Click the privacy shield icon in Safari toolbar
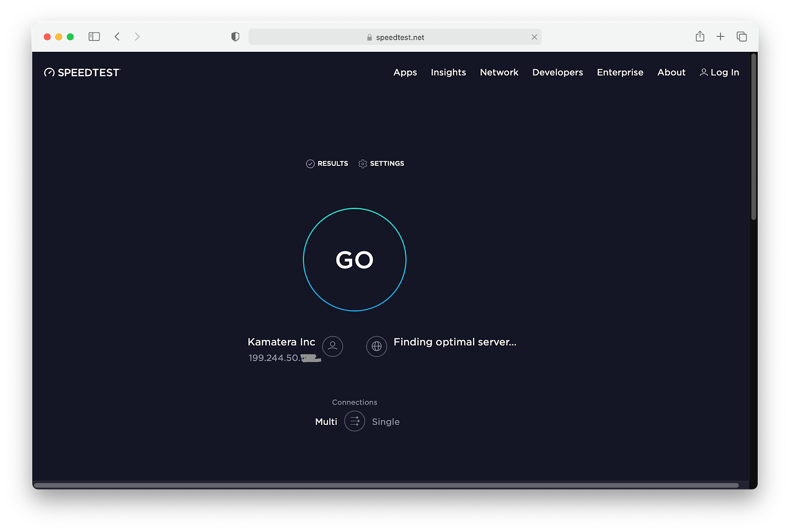 235,36
